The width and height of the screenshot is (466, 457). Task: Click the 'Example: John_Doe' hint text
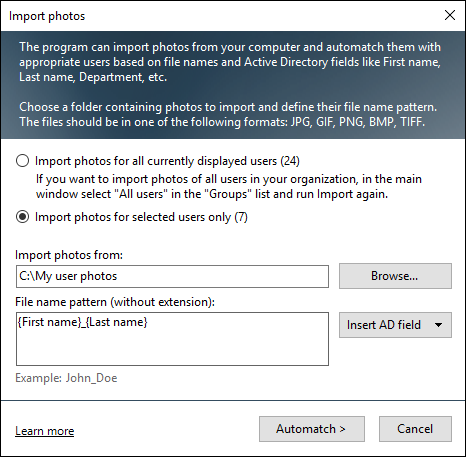point(66,378)
